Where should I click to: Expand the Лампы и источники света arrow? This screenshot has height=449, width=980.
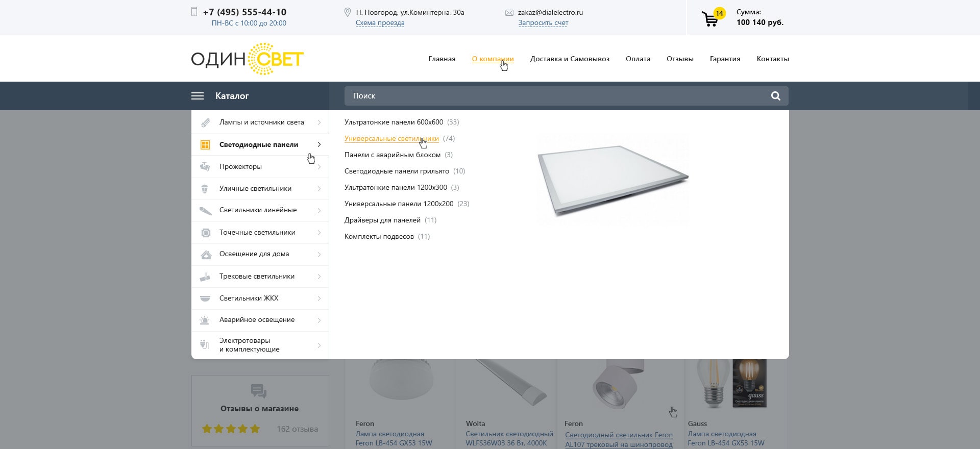tap(319, 122)
